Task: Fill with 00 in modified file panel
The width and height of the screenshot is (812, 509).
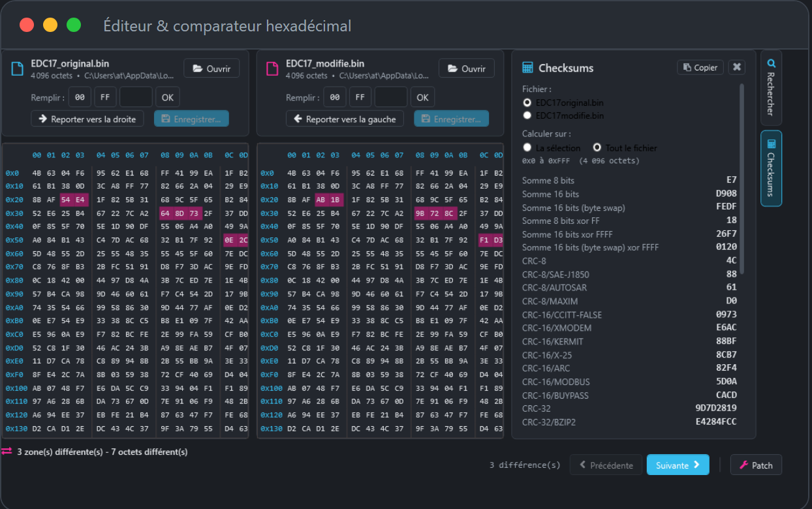Action: pyautogui.click(x=334, y=97)
